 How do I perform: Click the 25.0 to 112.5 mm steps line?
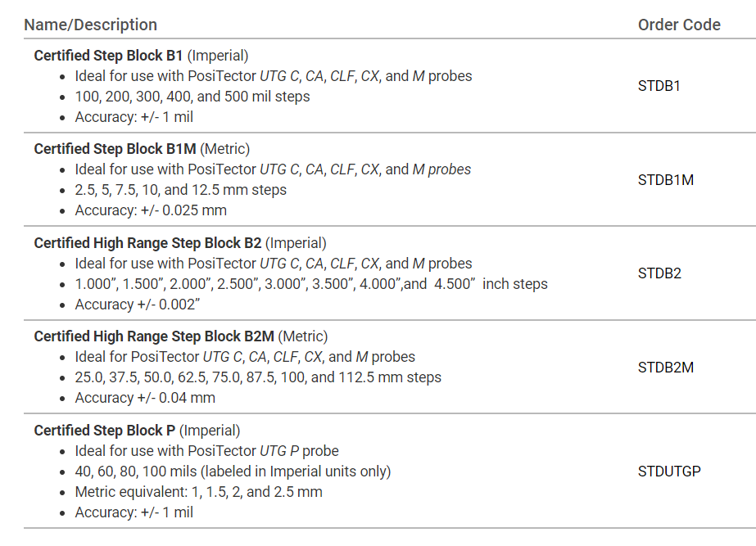pyautogui.click(x=258, y=377)
